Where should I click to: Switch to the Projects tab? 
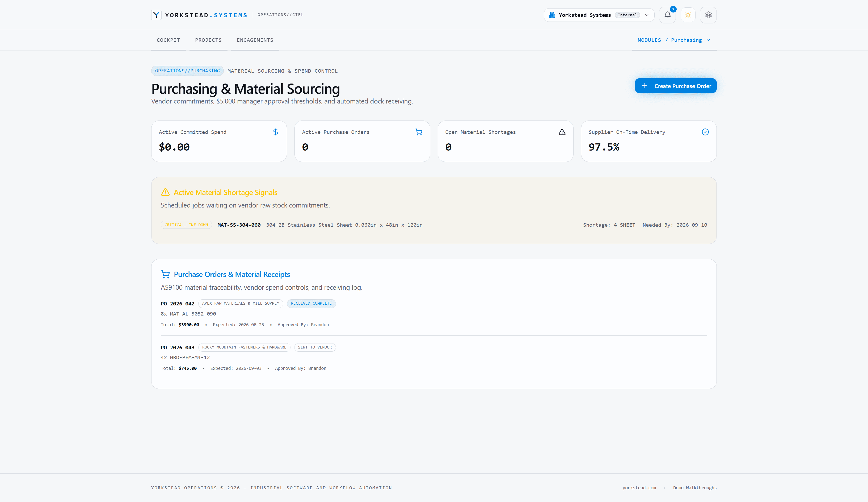coord(208,40)
